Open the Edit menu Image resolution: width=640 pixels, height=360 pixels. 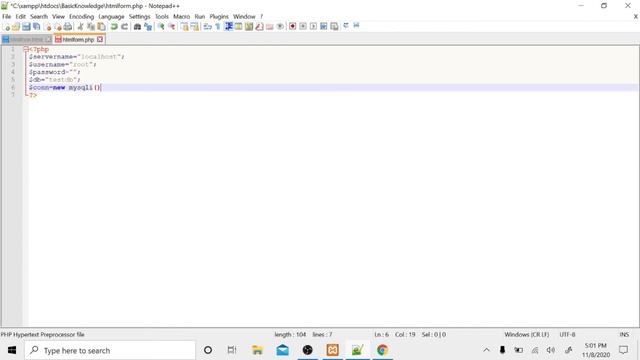(20, 16)
